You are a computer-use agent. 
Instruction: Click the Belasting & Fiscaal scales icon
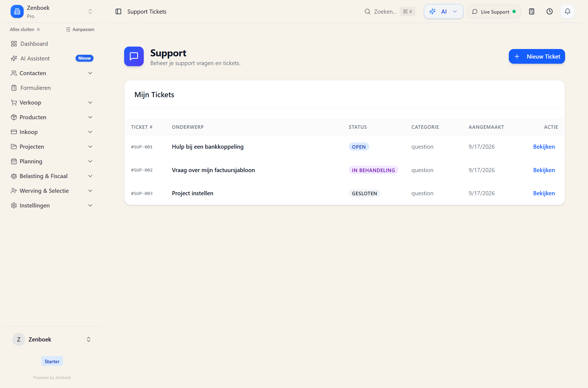click(x=14, y=176)
